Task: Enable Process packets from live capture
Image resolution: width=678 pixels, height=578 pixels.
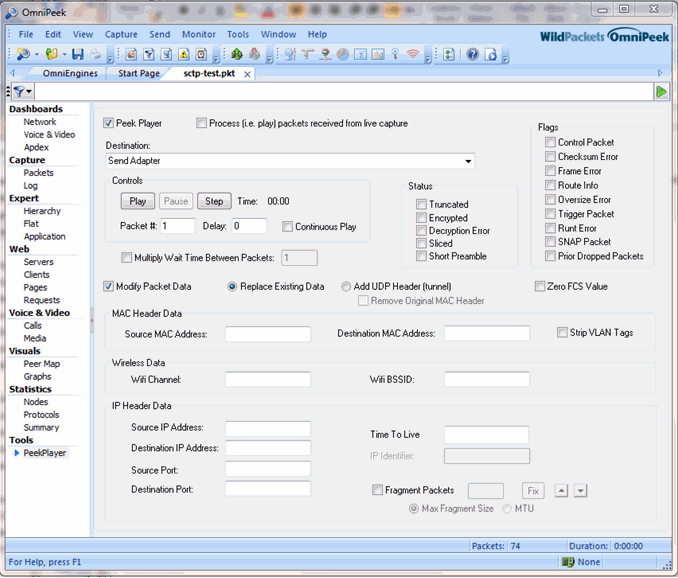Action: coord(201,123)
